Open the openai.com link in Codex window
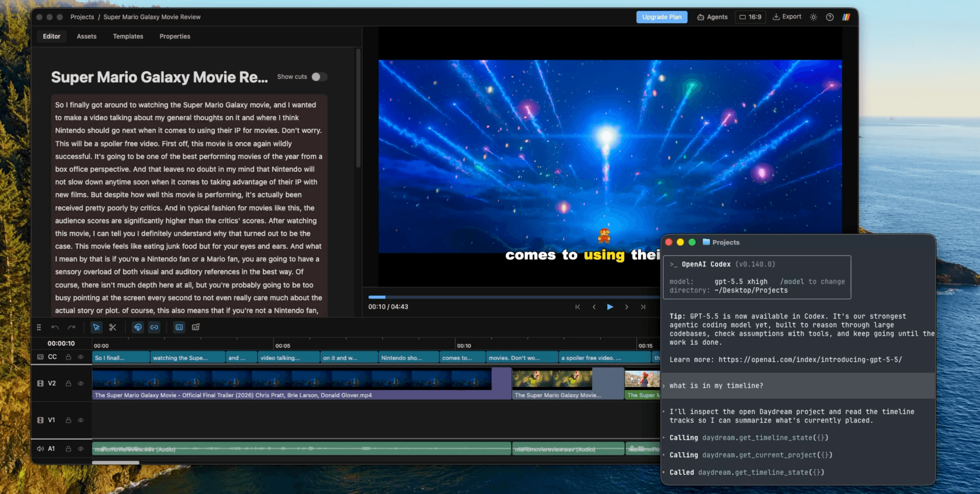 [810, 360]
